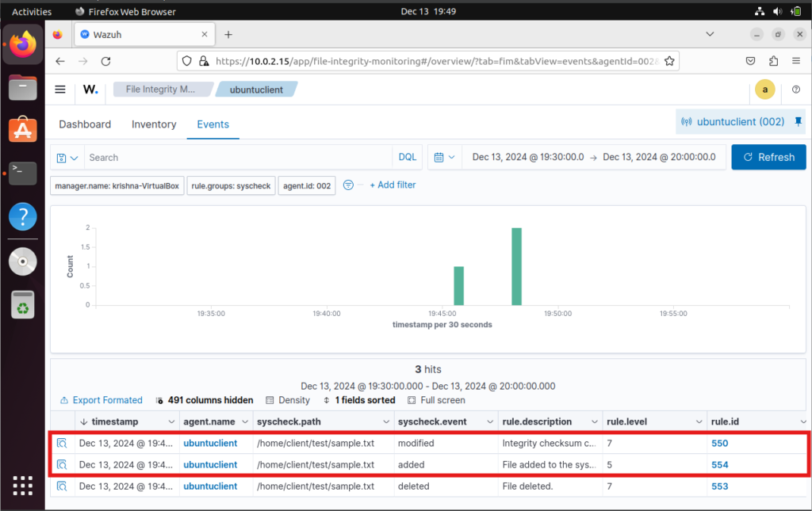Expand the syscheck.path column options
812x511 pixels.
386,422
